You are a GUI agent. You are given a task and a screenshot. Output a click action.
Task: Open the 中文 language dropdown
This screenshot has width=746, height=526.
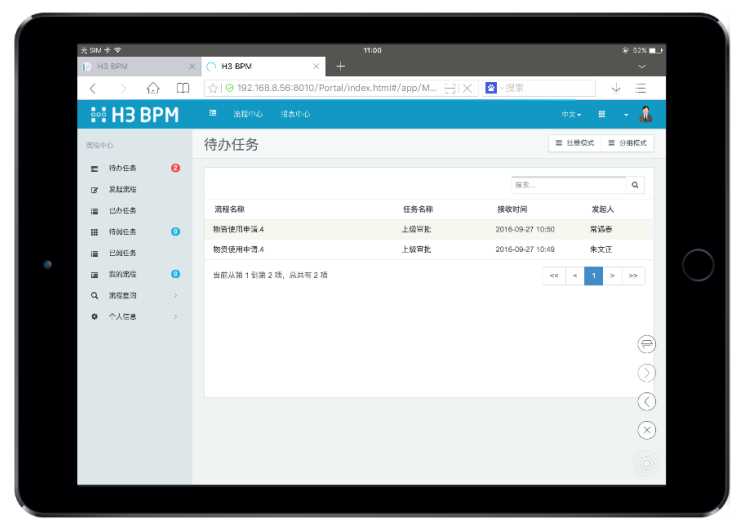coord(571,115)
